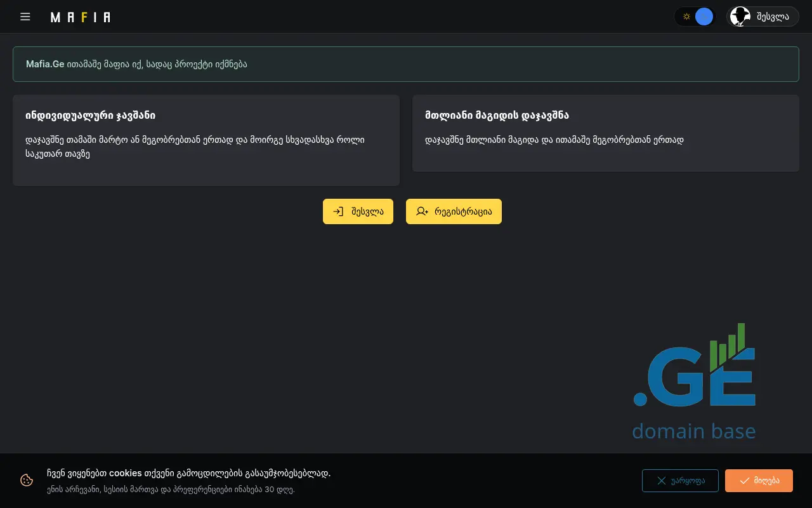This screenshot has width=812, height=508.
Task: Click the Mafia.Ge announcement banner
Action: pos(405,64)
